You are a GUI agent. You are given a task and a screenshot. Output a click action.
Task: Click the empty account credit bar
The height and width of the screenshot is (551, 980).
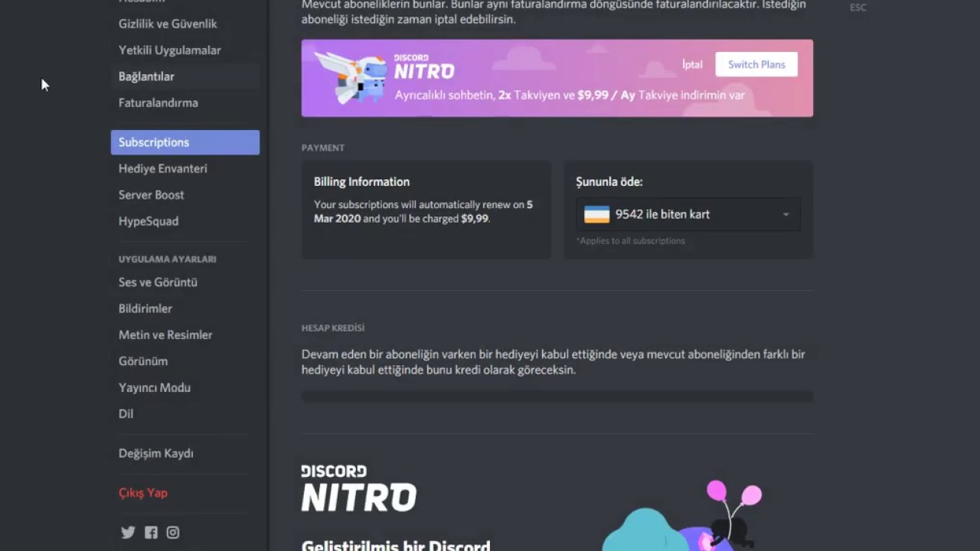pyautogui.click(x=557, y=396)
